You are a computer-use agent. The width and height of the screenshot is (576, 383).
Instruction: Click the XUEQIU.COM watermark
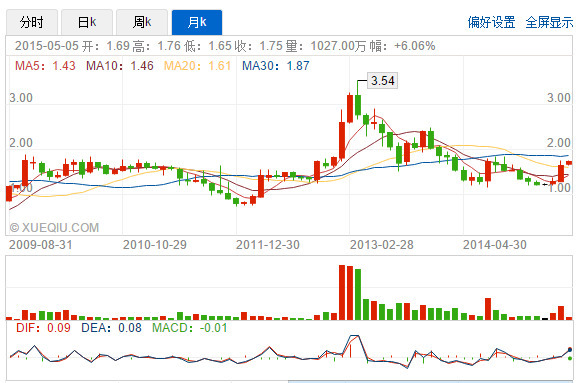coord(54,228)
